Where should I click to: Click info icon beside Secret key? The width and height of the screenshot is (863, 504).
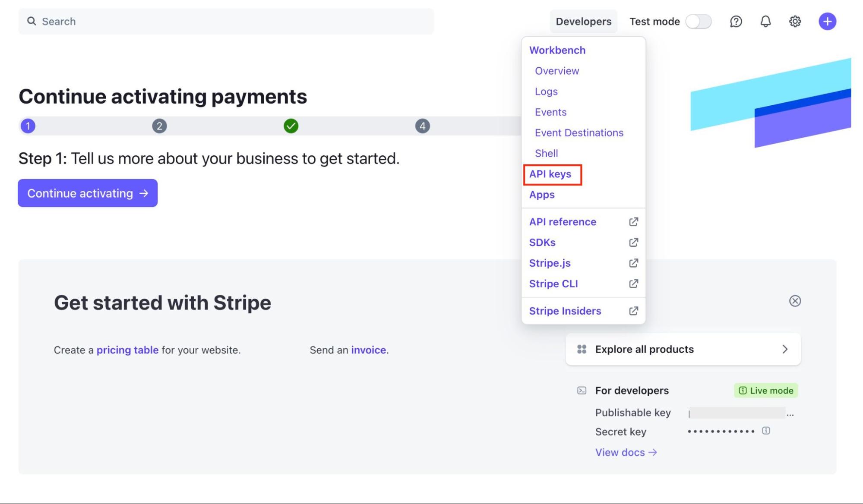coord(766,431)
